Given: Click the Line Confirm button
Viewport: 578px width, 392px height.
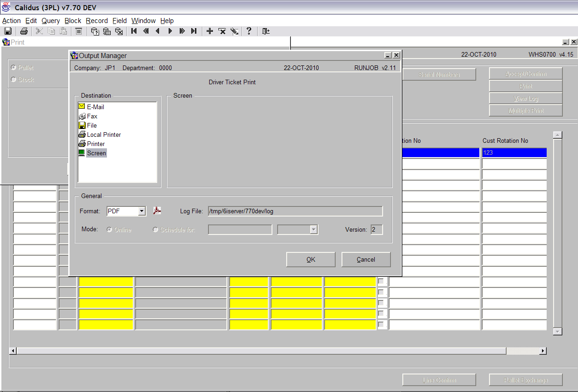Looking at the screenshot, I should click(x=439, y=380).
